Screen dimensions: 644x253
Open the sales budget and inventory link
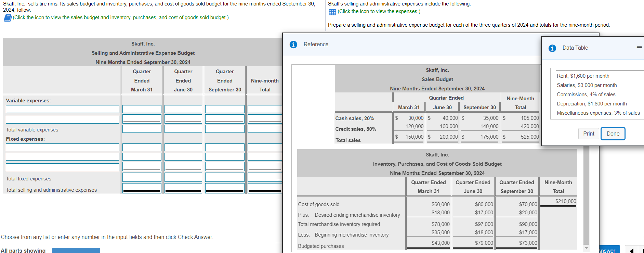[121, 17]
